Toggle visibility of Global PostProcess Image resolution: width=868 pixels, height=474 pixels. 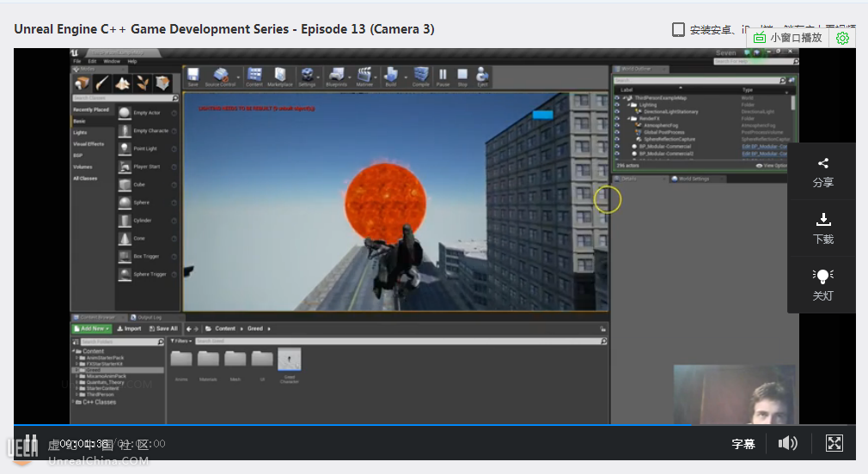(617, 132)
